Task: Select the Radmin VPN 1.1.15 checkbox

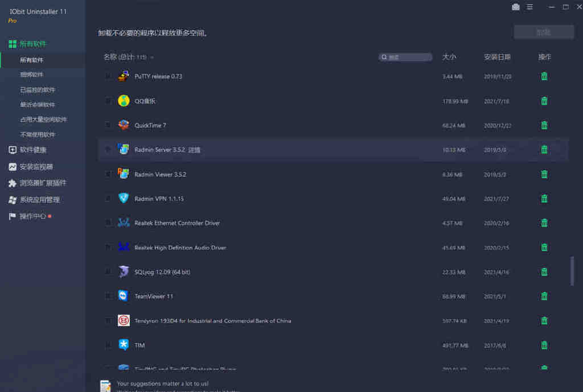Action: click(x=108, y=199)
